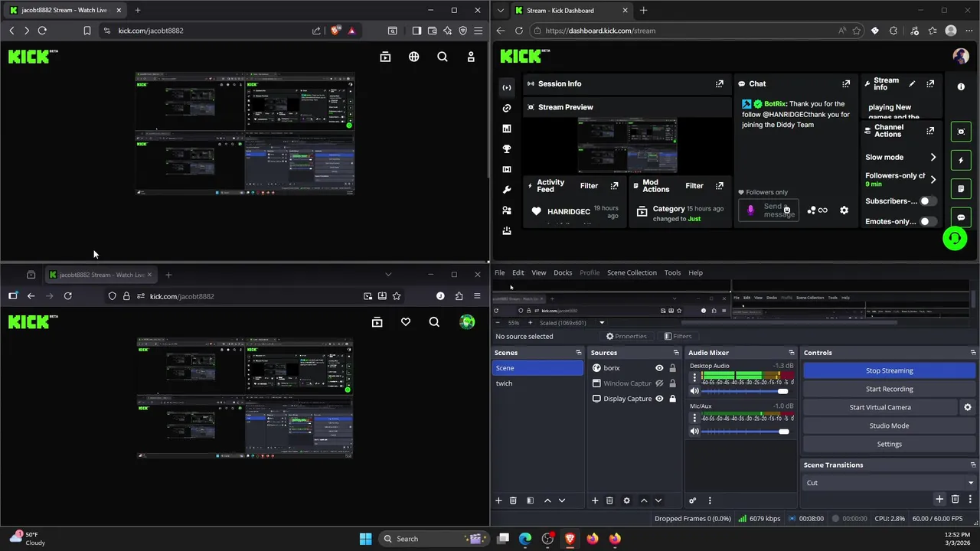Open globe language icon in top-left Kick window
Viewport: 980px width, 551px height.
coord(414,57)
